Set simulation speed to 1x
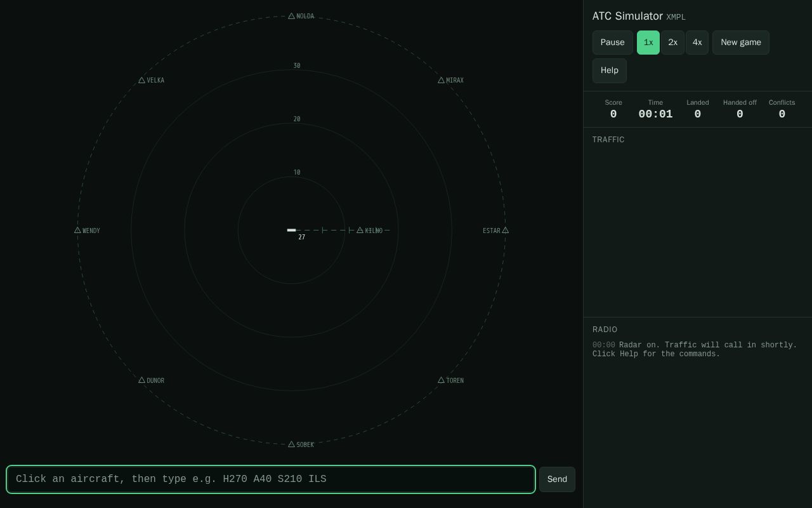Viewport: 812px width, 508px height. (x=648, y=43)
